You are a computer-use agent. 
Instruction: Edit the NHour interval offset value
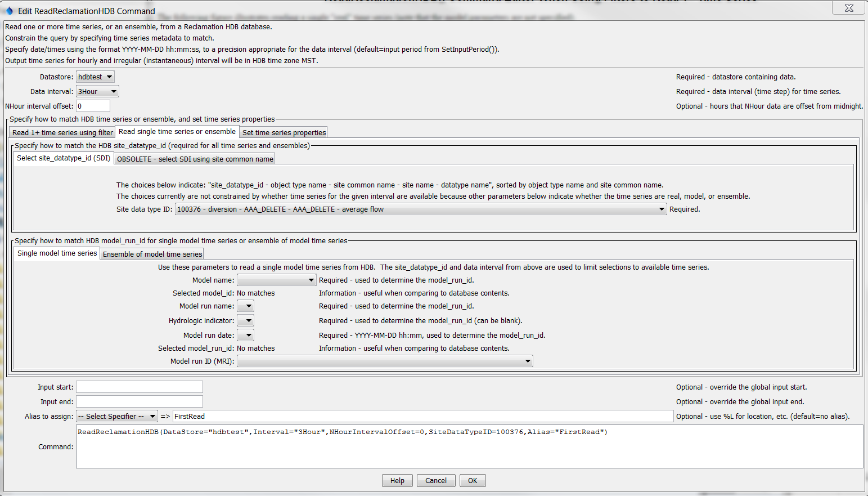click(x=93, y=106)
